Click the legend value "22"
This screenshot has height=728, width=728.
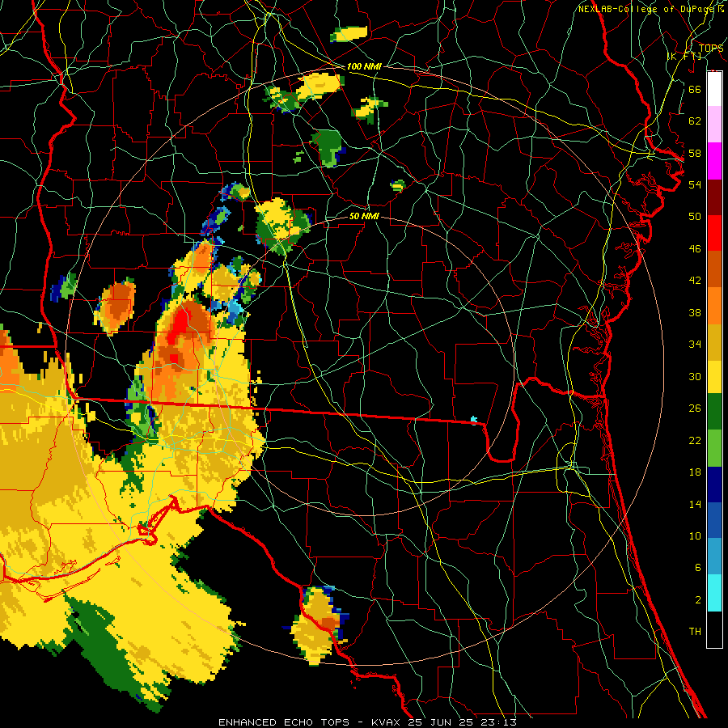695,440
